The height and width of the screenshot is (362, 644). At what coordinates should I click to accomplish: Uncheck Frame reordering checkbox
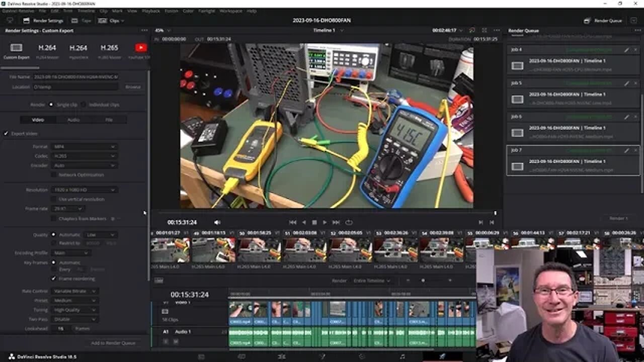coord(54,279)
